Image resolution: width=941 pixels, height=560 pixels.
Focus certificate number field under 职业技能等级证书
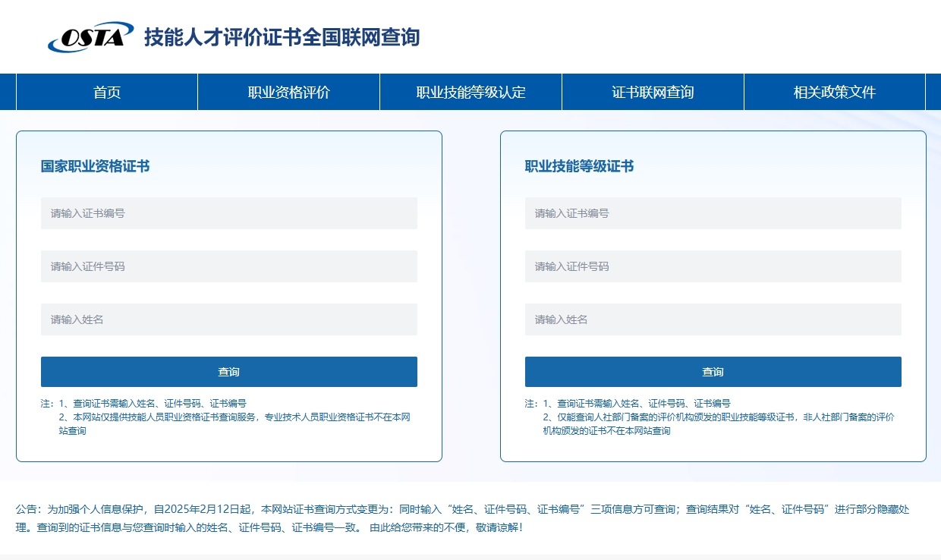pos(713,213)
